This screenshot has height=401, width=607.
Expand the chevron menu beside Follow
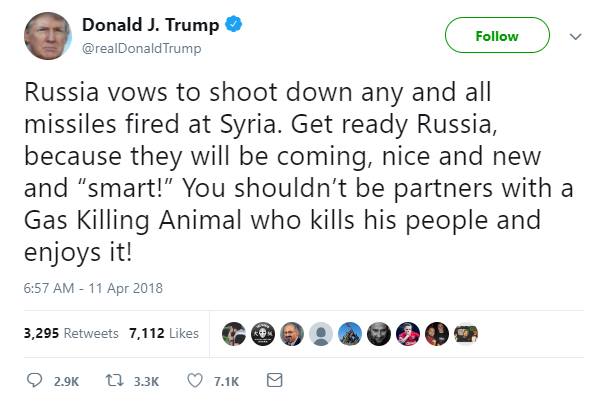pos(575,35)
